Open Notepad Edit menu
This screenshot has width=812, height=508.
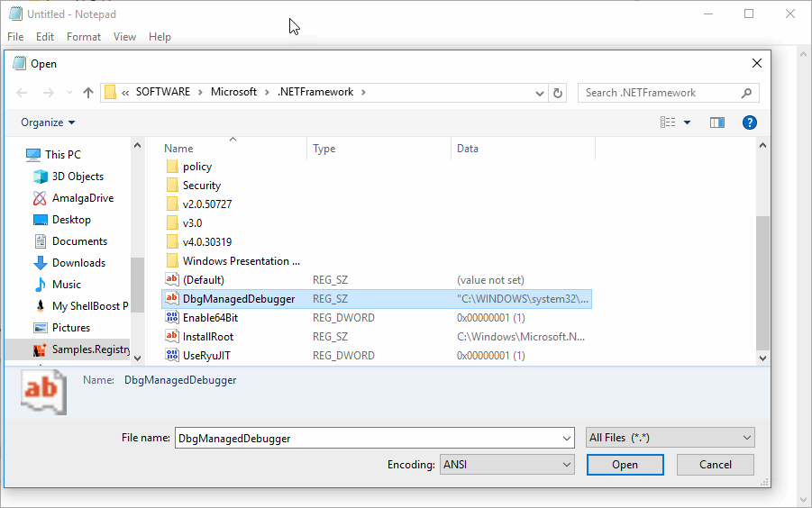point(45,37)
